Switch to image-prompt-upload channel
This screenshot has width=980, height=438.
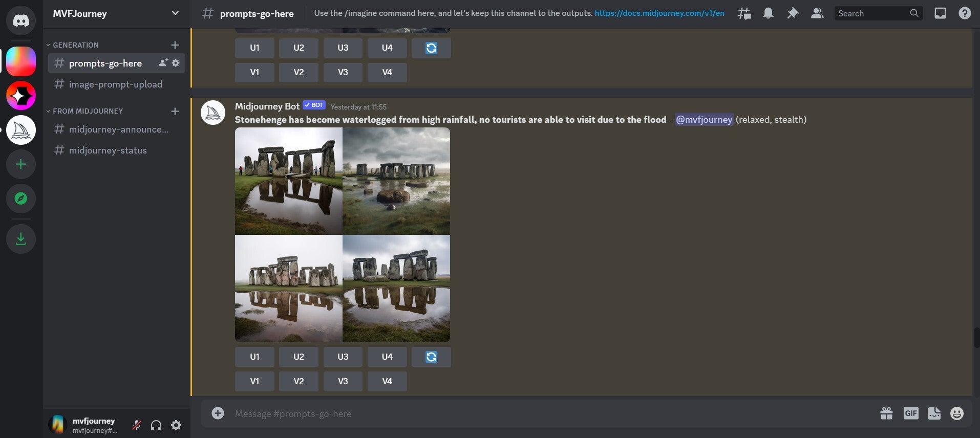click(115, 84)
